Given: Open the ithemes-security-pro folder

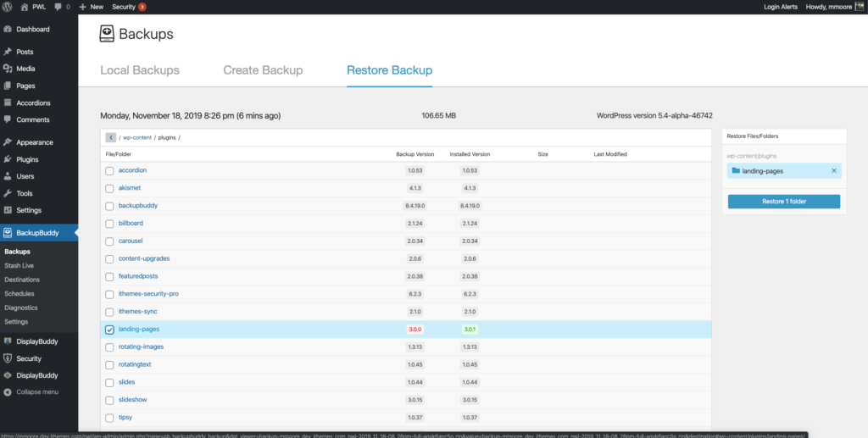Looking at the screenshot, I should [148, 294].
